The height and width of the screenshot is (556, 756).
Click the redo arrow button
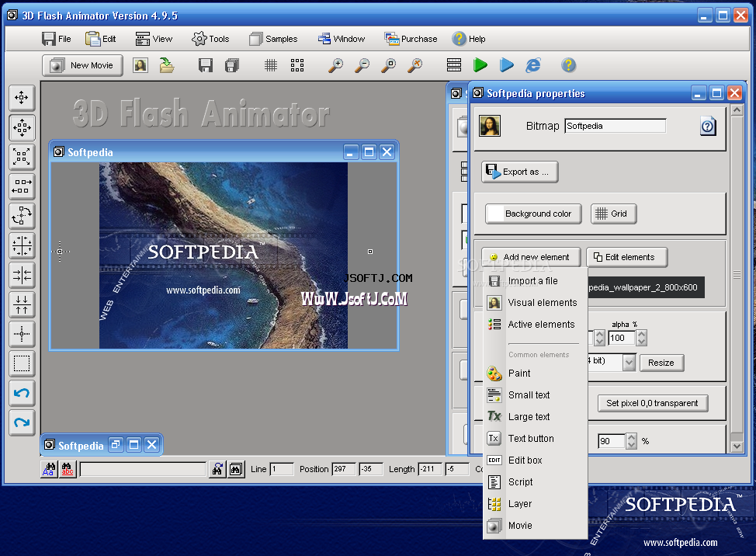[x=22, y=423]
